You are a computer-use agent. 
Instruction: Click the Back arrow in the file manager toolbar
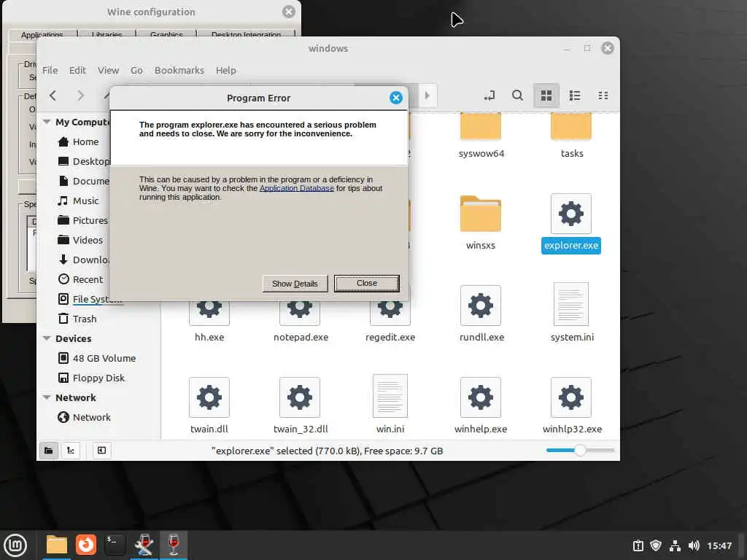pos(53,96)
